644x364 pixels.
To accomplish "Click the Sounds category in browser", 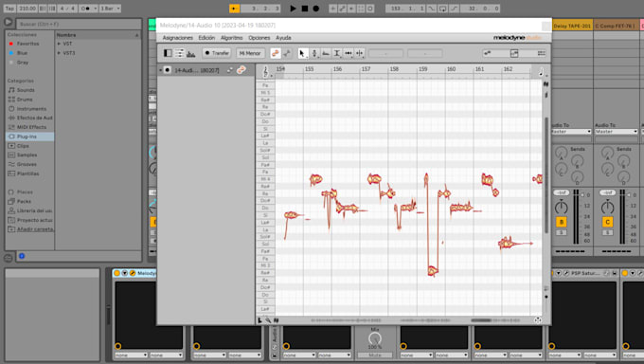I will tap(26, 90).
